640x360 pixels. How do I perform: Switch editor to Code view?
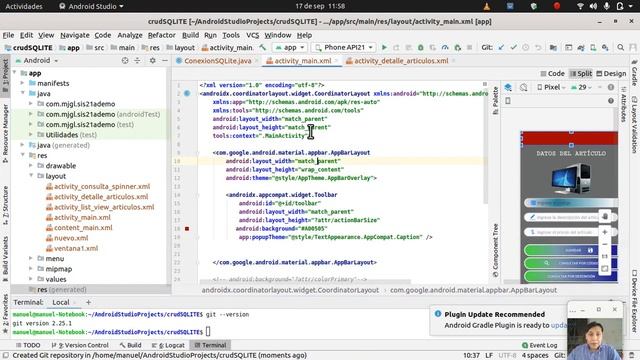(x=552, y=73)
